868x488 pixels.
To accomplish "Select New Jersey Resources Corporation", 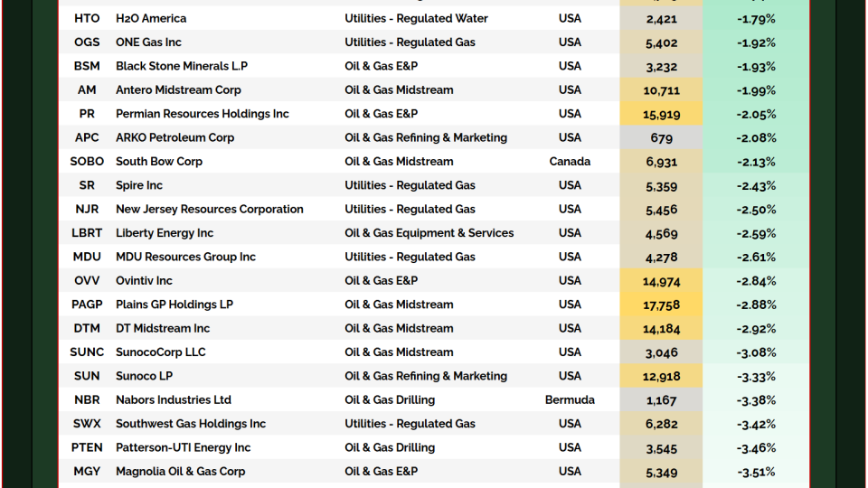I will pos(209,209).
